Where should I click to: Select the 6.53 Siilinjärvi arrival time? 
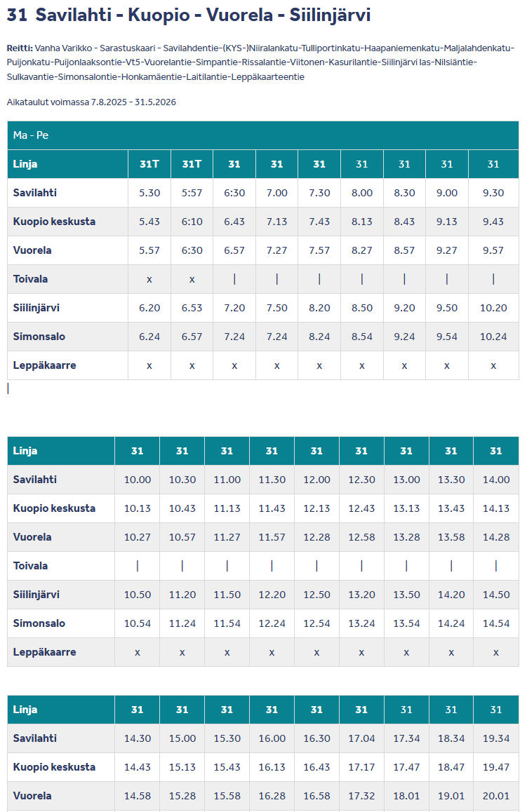tap(192, 308)
